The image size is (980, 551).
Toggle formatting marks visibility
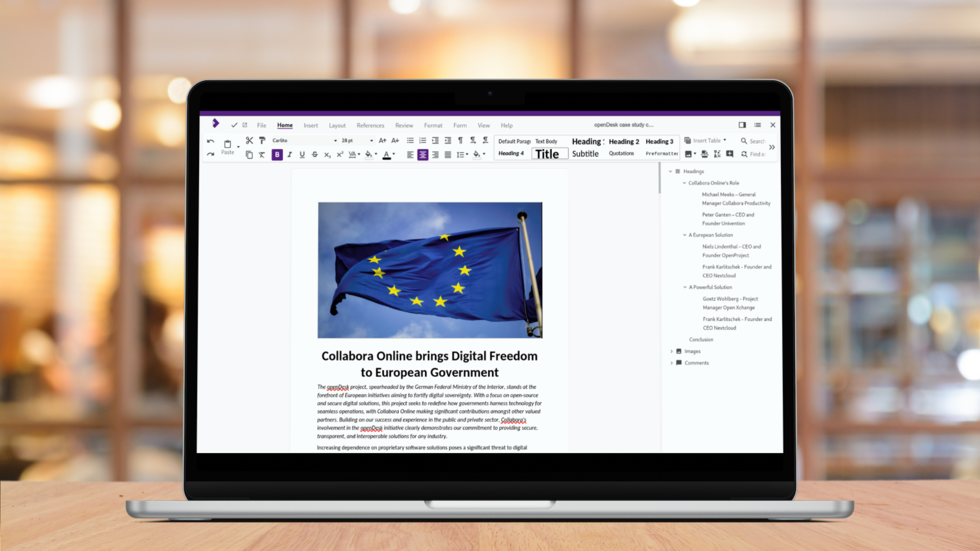coord(460,141)
